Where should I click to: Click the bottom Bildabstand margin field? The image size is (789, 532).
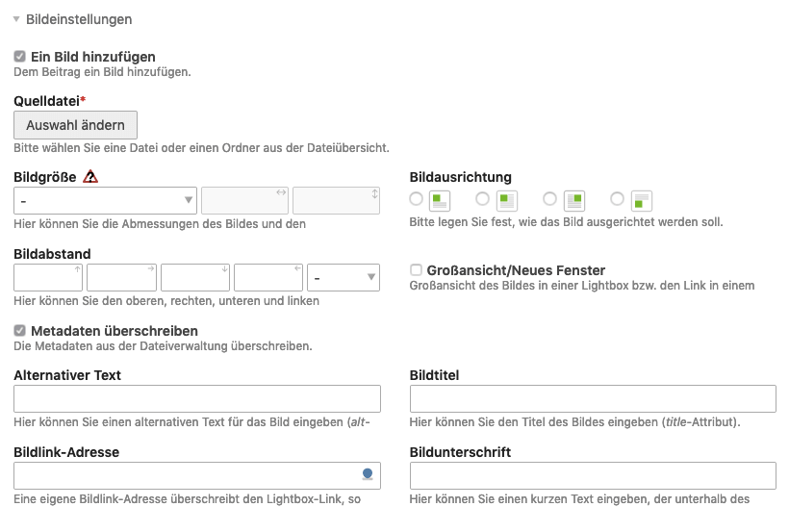point(195,277)
